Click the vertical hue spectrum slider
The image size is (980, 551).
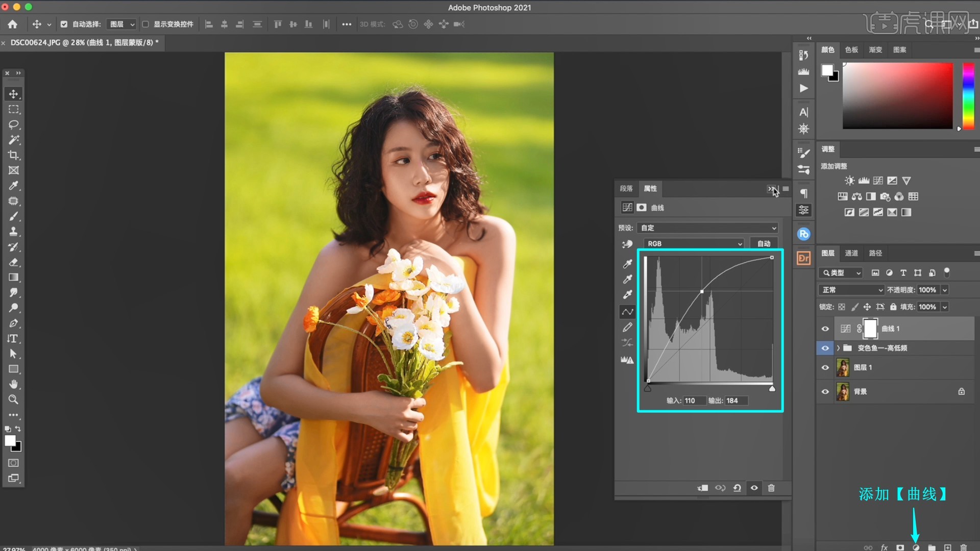pyautogui.click(x=968, y=95)
